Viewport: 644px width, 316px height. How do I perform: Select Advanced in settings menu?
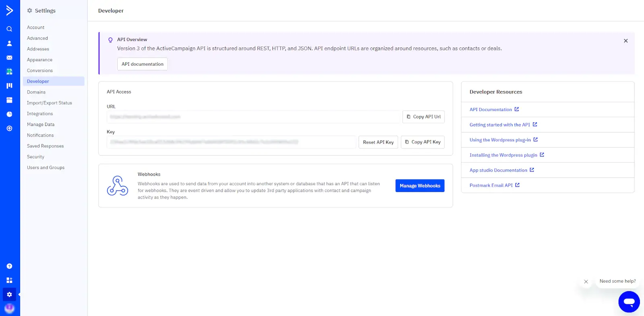[37, 38]
